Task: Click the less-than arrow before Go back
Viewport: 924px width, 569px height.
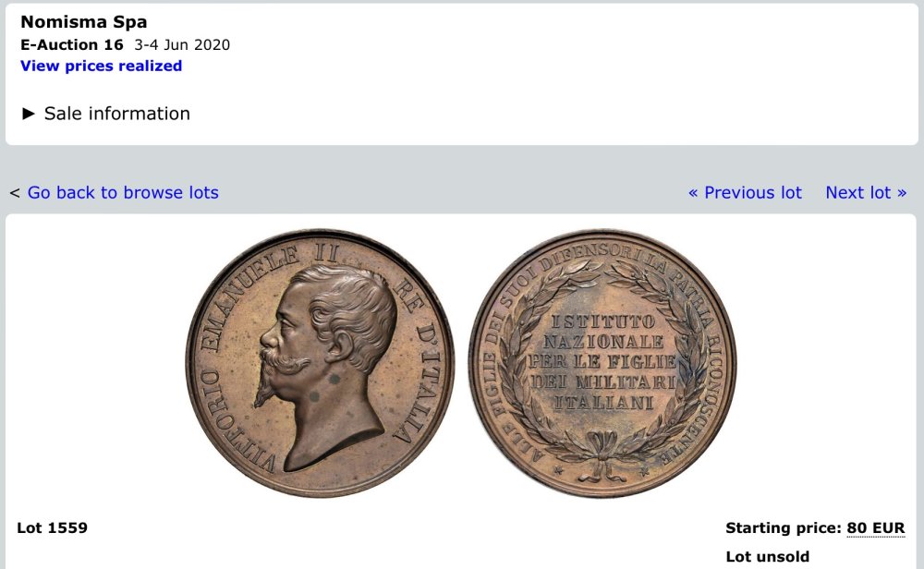Action: pos(16,193)
